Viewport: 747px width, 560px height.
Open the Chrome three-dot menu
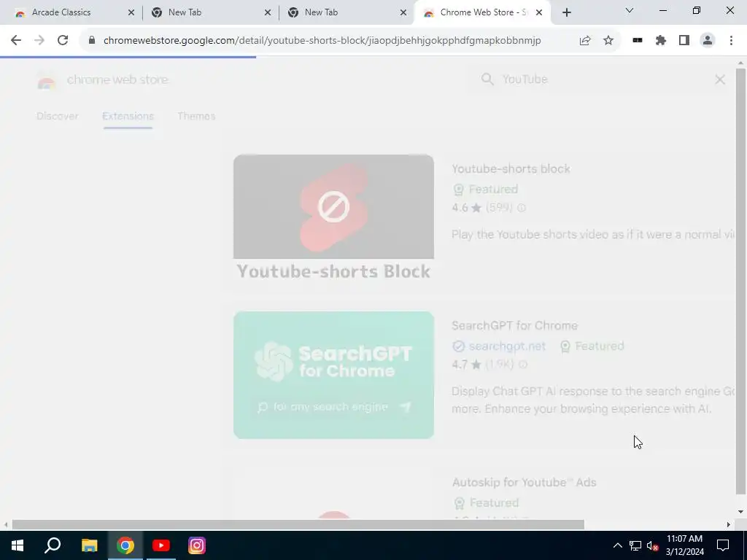[x=731, y=41]
